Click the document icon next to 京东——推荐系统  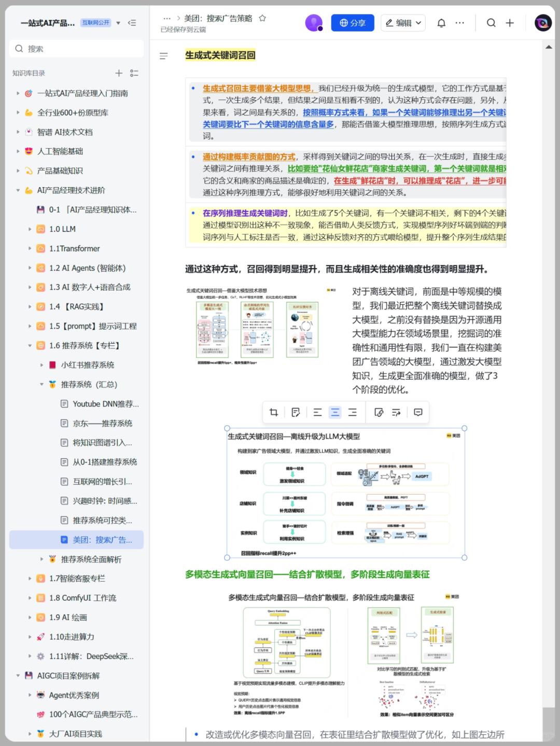(64, 423)
